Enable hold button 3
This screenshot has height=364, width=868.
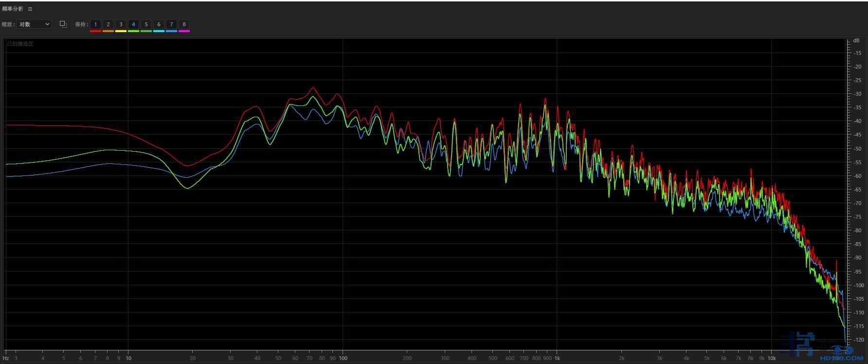[121, 24]
